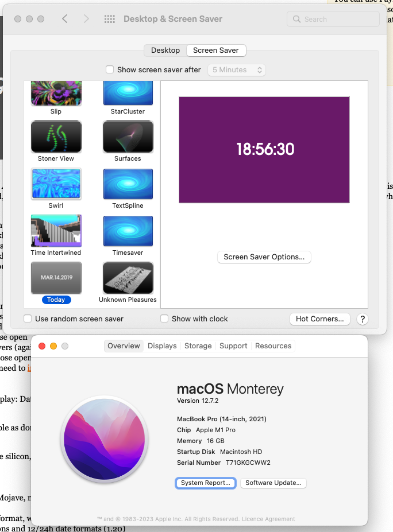Open help with question mark button
The height and width of the screenshot is (532, 393).
coord(363,319)
